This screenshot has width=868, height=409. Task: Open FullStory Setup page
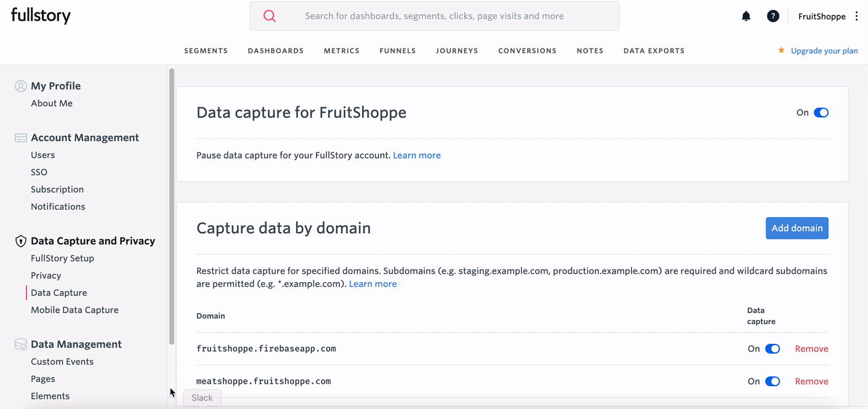click(x=62, y=258)
